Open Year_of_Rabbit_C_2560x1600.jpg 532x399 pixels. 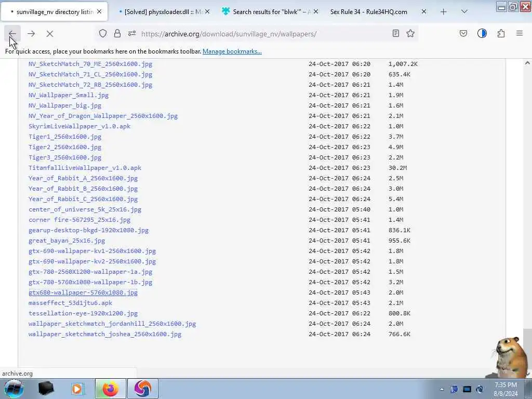coord(83,199)
